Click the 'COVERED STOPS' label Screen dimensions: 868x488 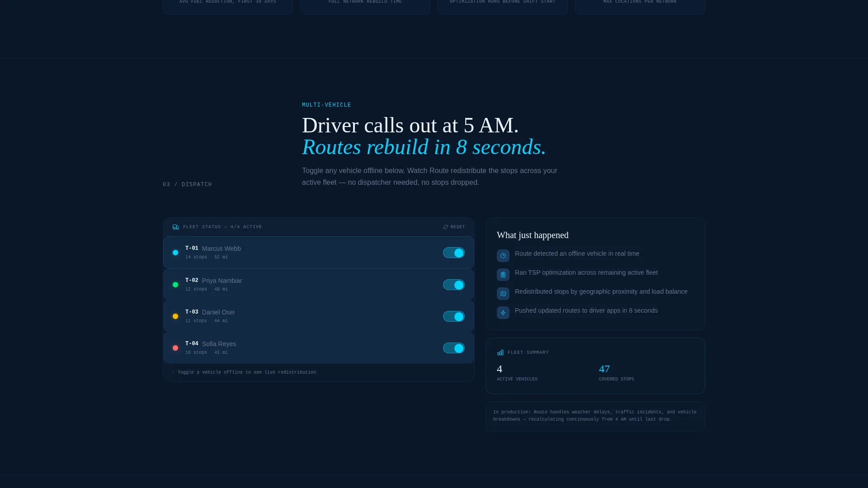617,379
